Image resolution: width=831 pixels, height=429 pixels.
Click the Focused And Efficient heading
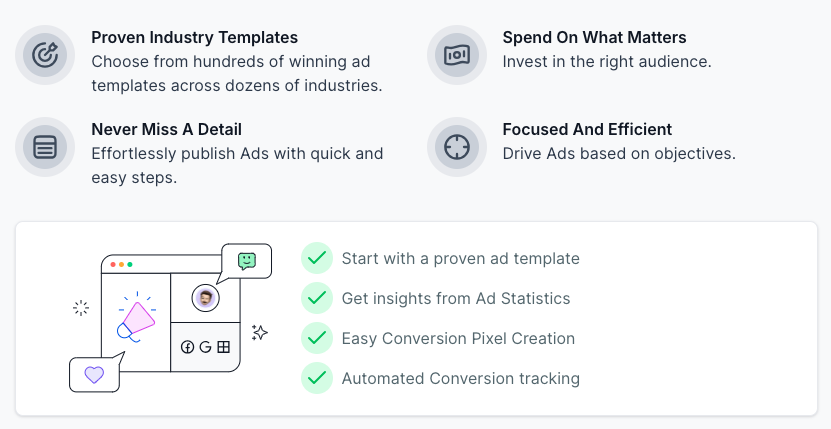click(587, 129)
